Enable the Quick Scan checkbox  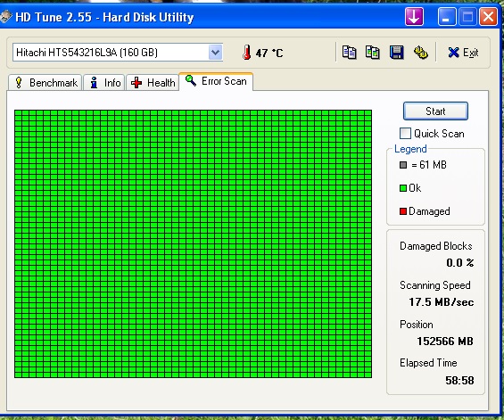click(405, 134)
